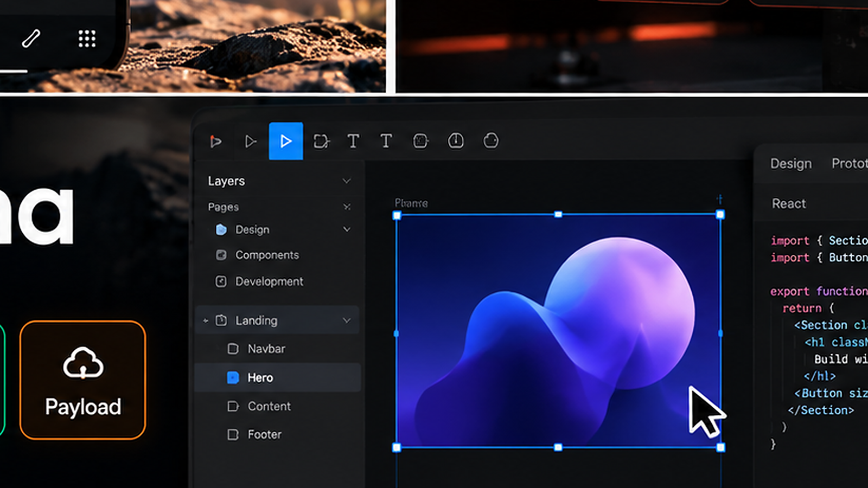Click the cloud icon on the Payload card
The height and width of the screenshot is (488, 868).
[83, 363]
